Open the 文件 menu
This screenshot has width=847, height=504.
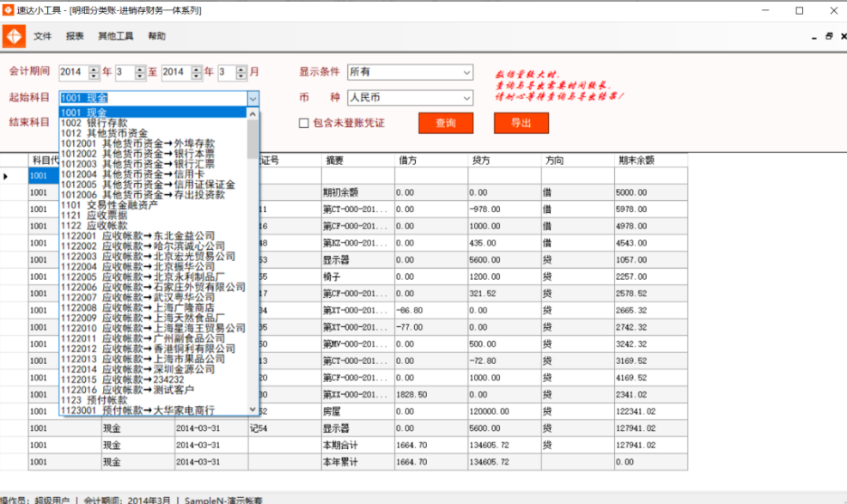click(43, 36)
